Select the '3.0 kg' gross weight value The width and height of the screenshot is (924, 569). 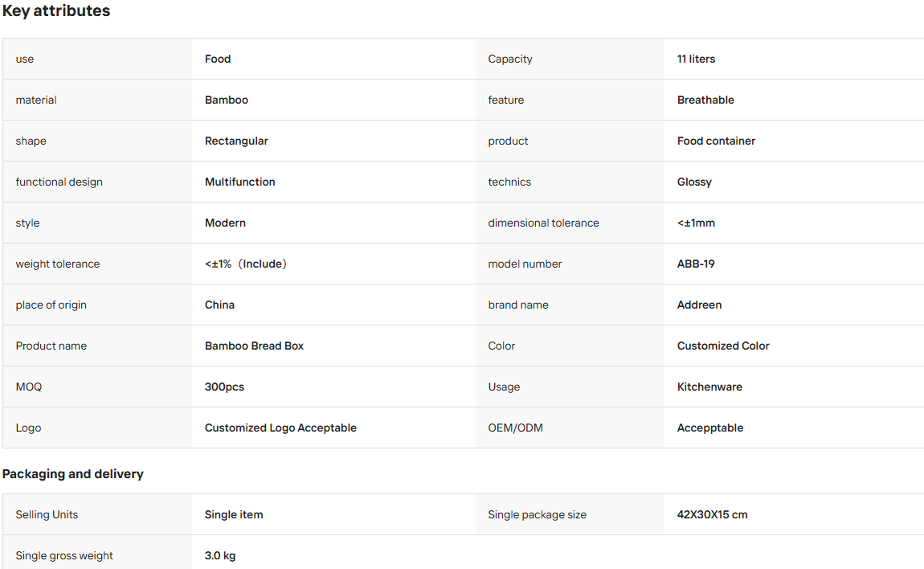pyautogui.click(x=220, y=555)
